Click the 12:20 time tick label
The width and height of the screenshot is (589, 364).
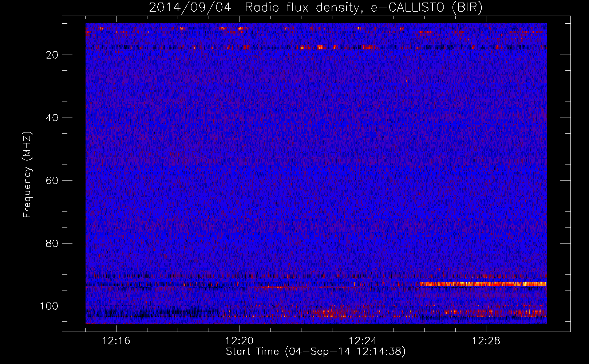click(240, 341)
